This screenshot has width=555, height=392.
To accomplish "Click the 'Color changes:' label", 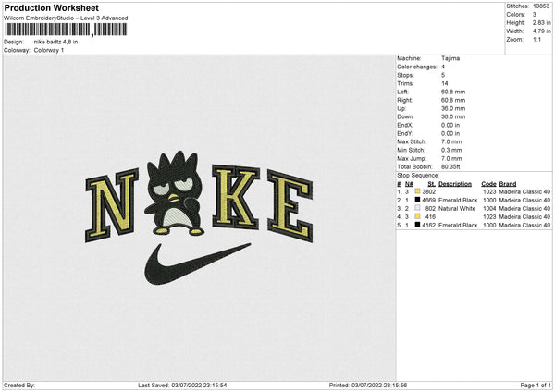I will click(417, 67).
